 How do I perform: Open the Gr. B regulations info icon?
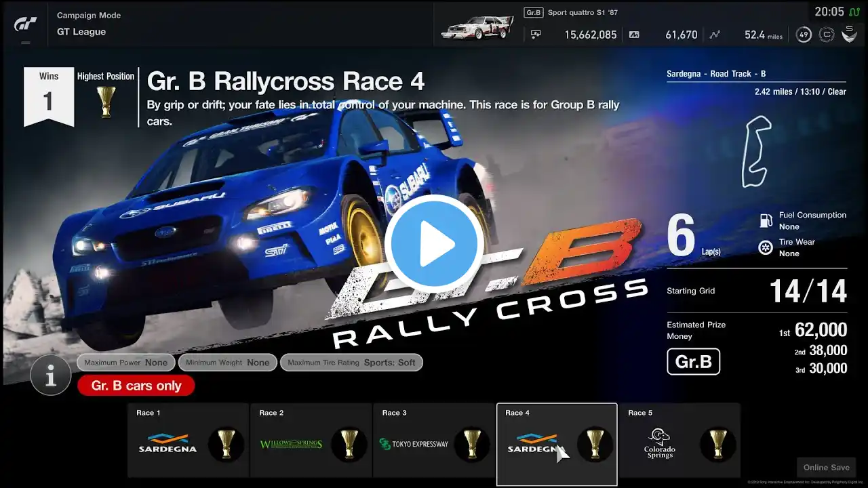coord(51,375)
